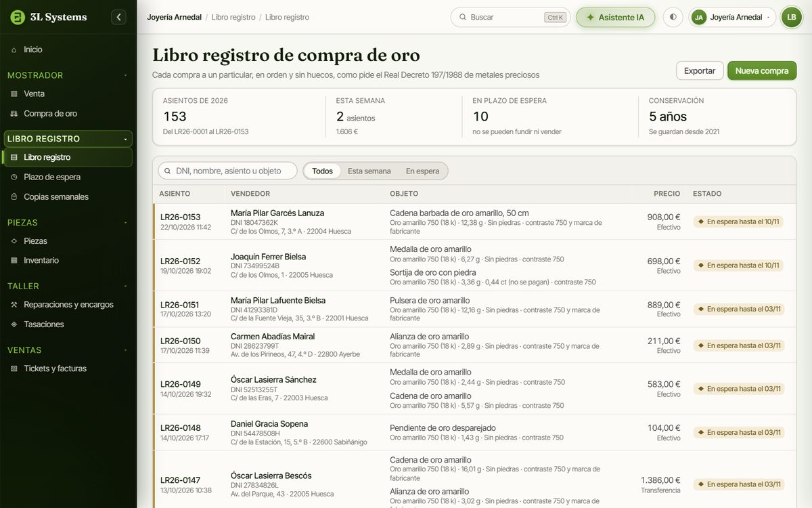
Task: Click the 1.386,00 € price
Action: pyautogui.click(x=660, y=480)
